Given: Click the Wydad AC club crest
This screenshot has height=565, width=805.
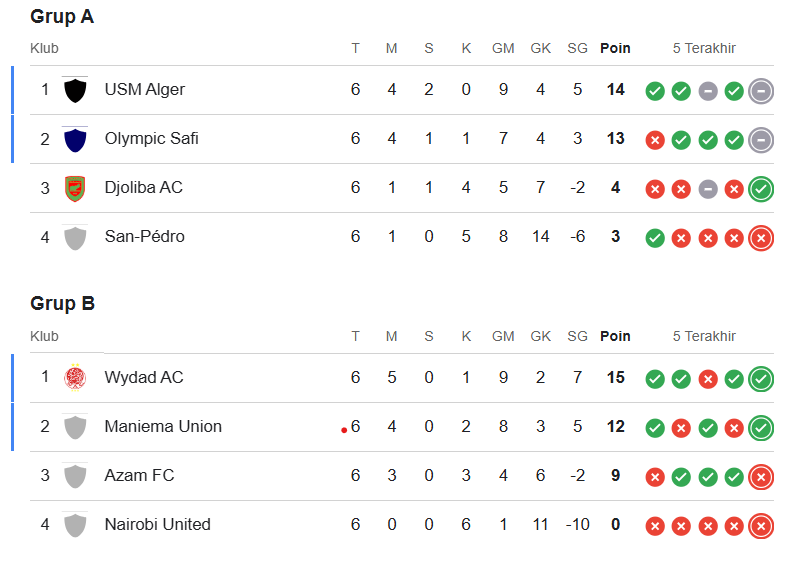Looking at the screenshot, I should click(x=75, y=378).
